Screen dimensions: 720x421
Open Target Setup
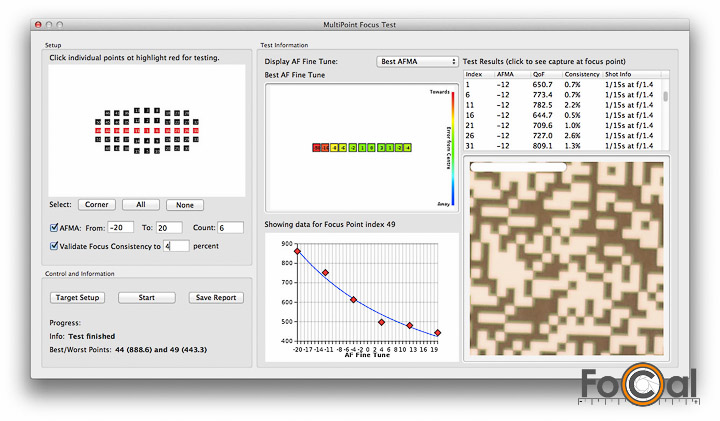click(x=77, y=298)
